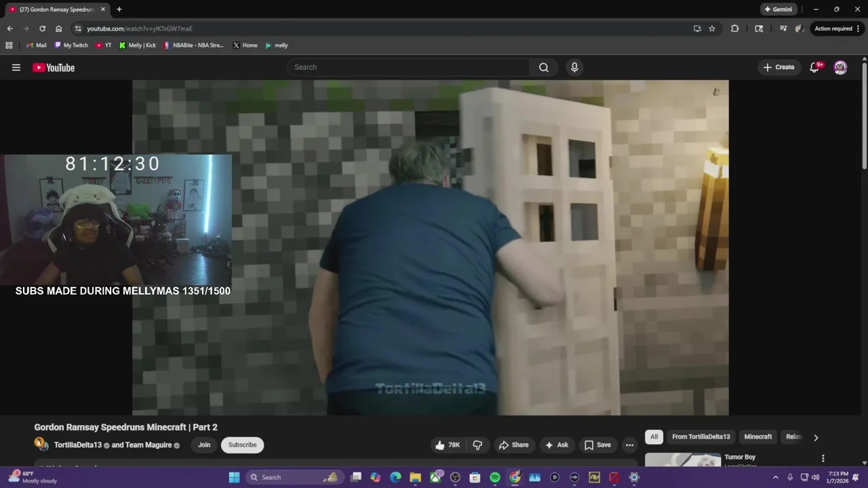The width and height of the screenshot is (868, 488).
Task: Open options for Tumor Boy video
Action: [x=823, y=458]
